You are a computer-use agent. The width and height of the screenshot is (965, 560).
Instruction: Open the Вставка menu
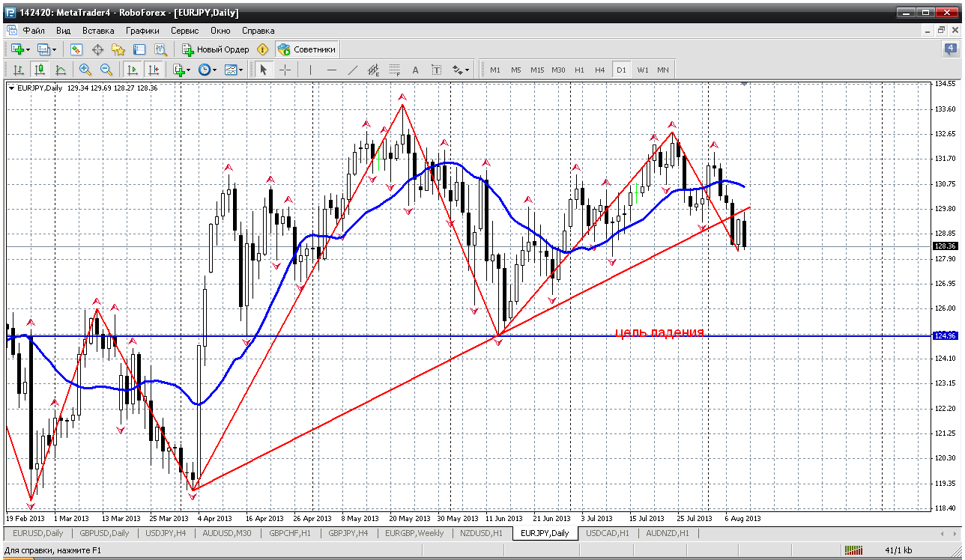click(x=98, y=31)
